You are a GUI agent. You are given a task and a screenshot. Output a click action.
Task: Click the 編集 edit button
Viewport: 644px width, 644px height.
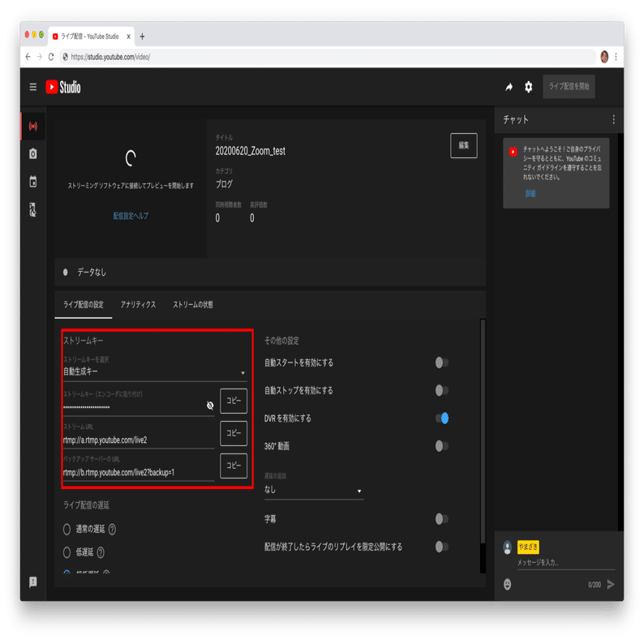click(x=464, y=145)
